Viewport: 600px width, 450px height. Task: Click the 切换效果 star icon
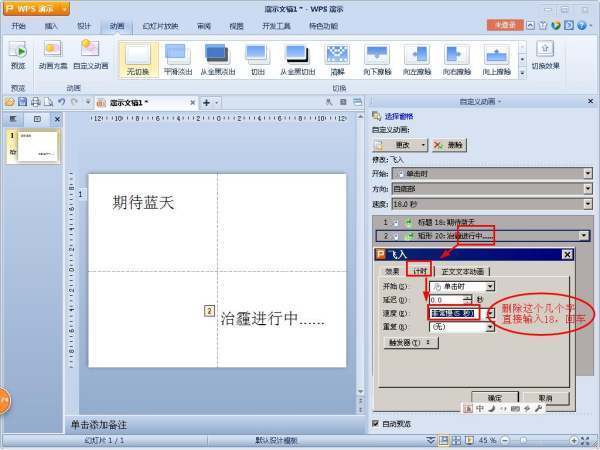tap(545, 49)
